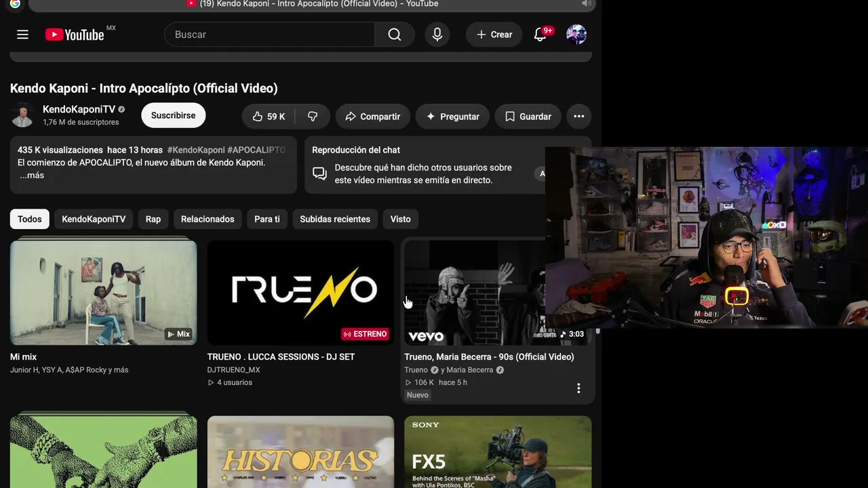Open notifications bell with 9+ badge
The image size is (868, 488).
[540, 35]
